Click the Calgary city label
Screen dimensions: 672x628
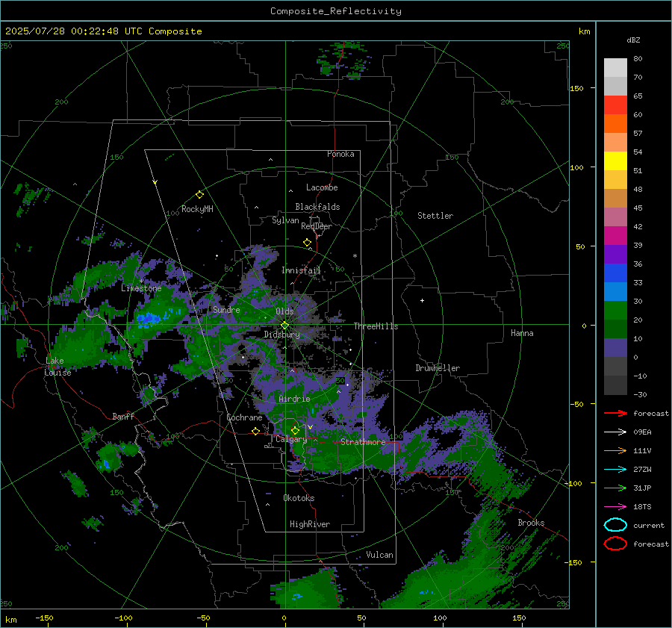291,439
